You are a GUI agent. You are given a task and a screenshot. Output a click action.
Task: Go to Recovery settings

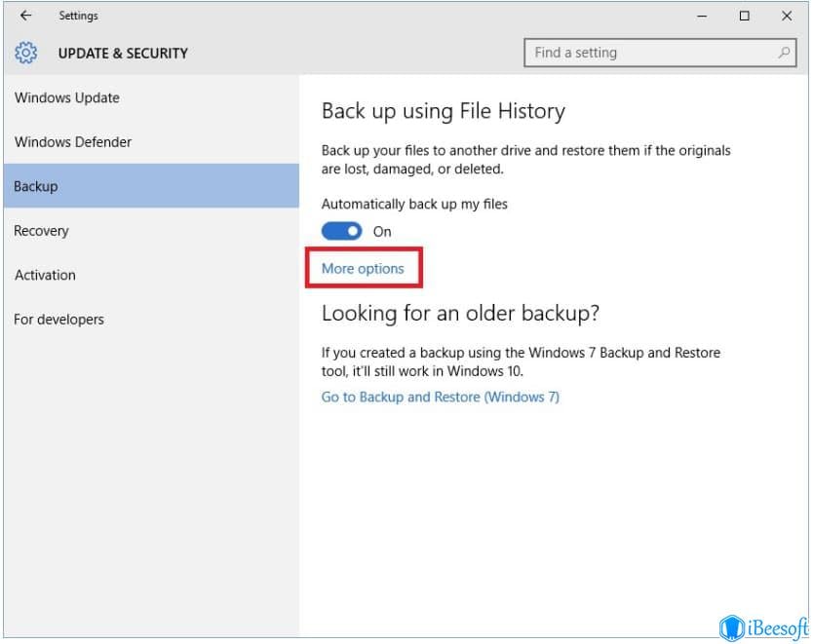pyautogui.click(x=42, y=231)
